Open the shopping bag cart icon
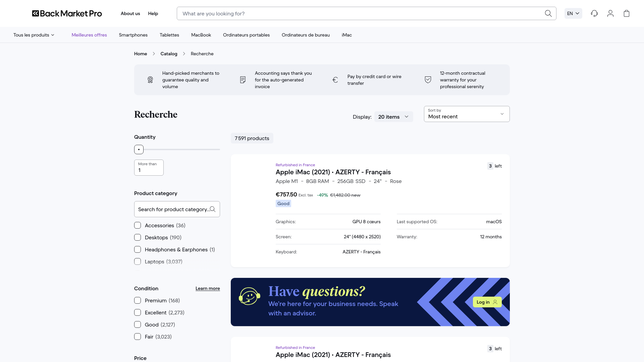The width and height of the screenshot is (644, 362). (x=627, y=13)
